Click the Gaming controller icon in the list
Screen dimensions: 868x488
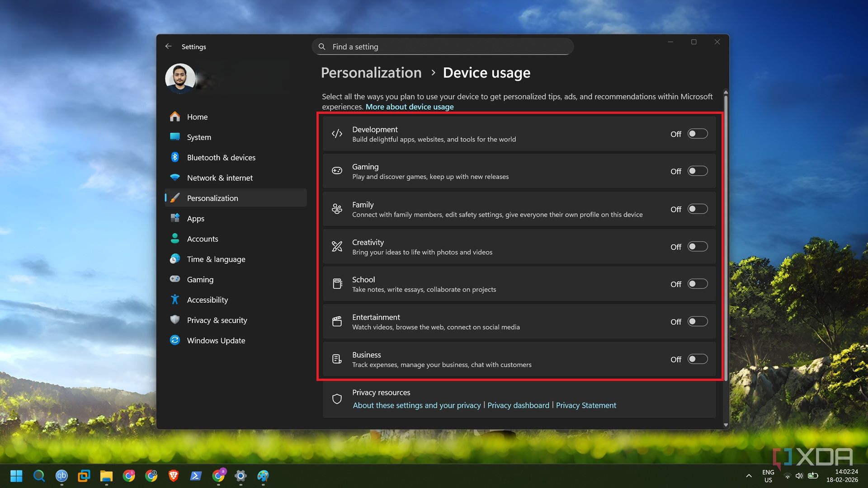point(337,171)
